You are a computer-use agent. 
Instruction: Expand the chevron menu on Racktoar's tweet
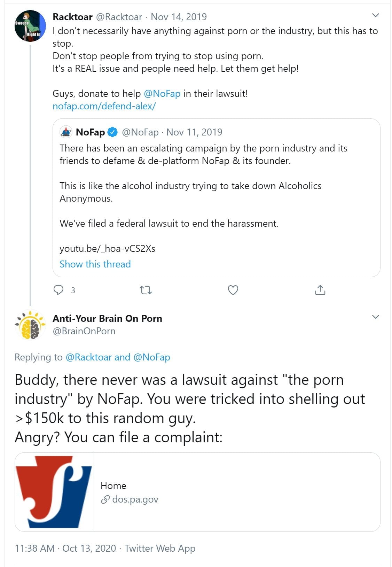click(x=375, y=15)
